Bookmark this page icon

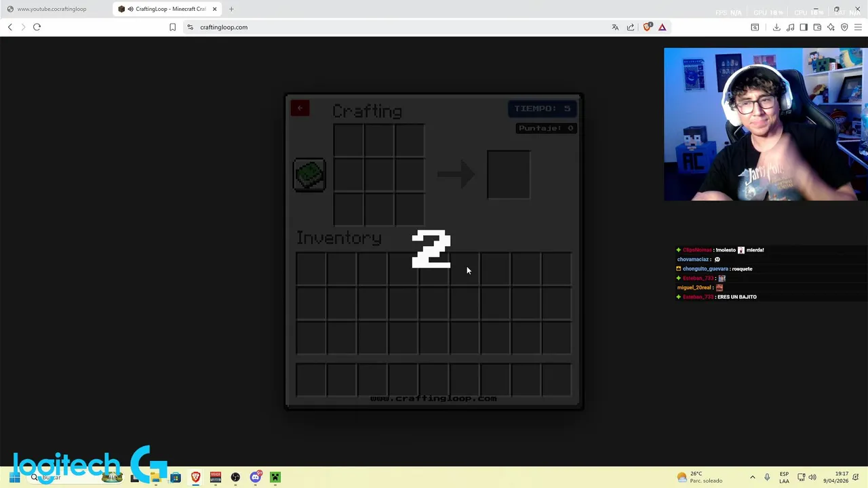coord(172,27)
